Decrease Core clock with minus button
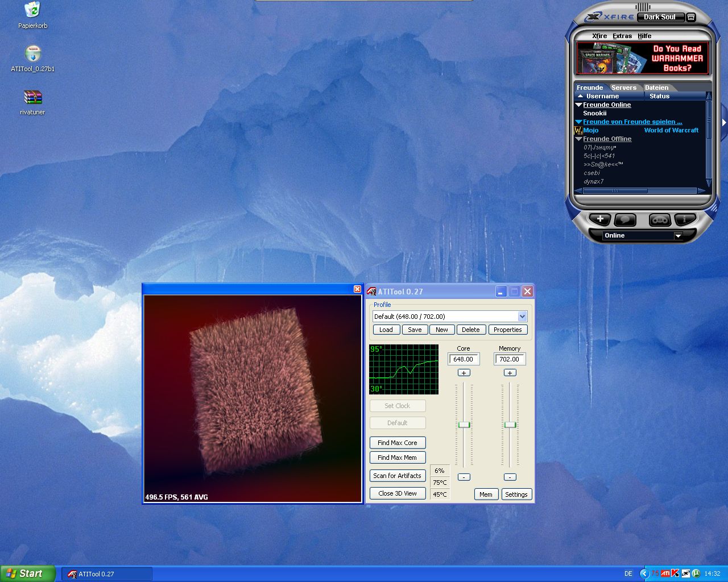Screen dimensions: 728x582 [x=464, y=477]
